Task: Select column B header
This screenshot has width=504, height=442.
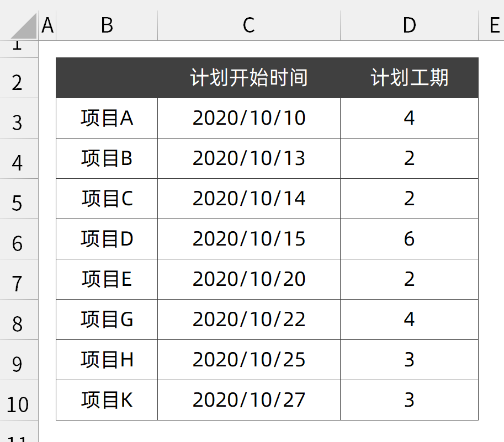Action: tap(107, 25)
